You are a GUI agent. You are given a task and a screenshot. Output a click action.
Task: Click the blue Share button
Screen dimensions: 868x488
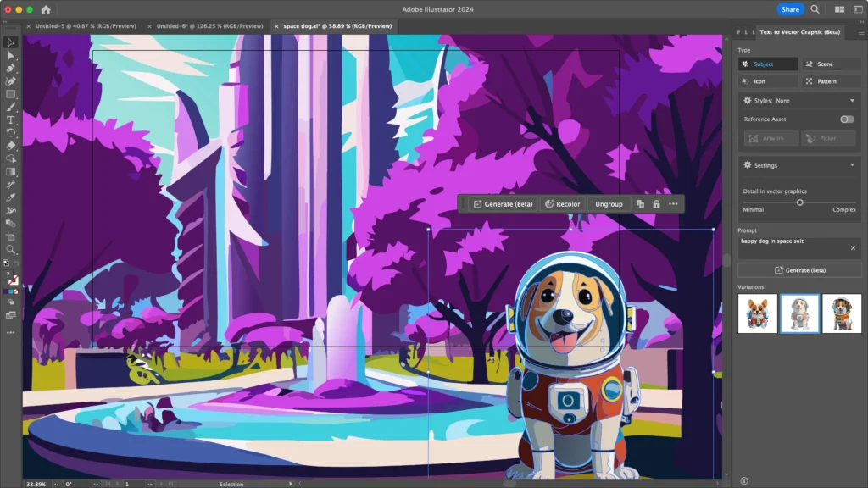(790, 9)
